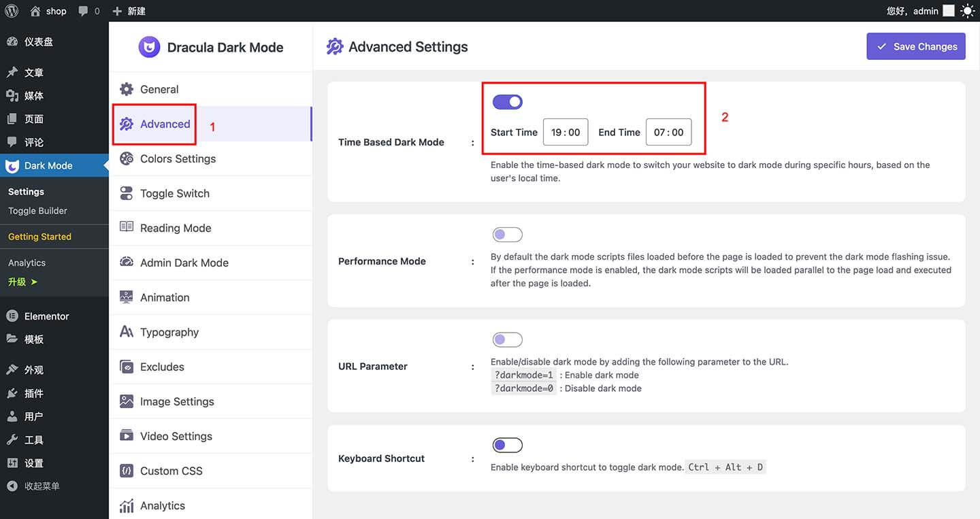Click the Colors Settings palette icon
This screenshot has width=980, height=519.
[x=127, y=158]
